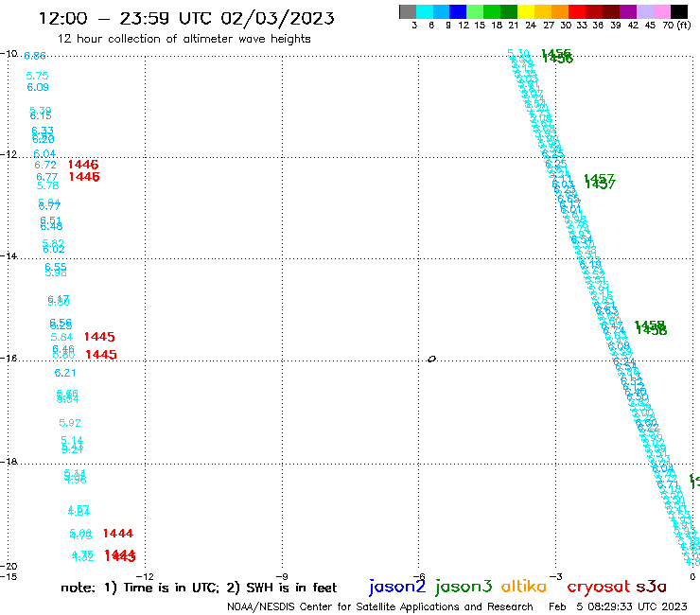700x615 pixels.
Task: Click the '12:00 – 23:59 UTC 02/03/2023' title
Action: (x=186, y=18)
